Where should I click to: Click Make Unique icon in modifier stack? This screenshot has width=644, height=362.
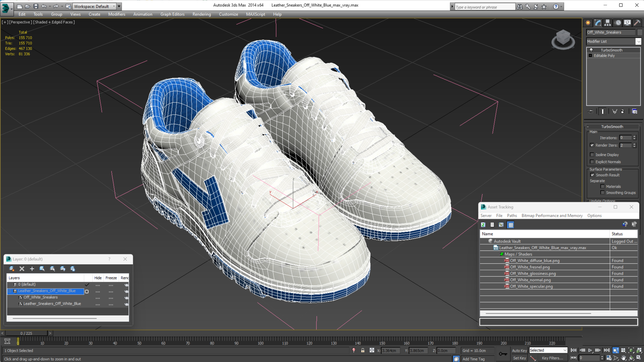(x=614, y=111)
